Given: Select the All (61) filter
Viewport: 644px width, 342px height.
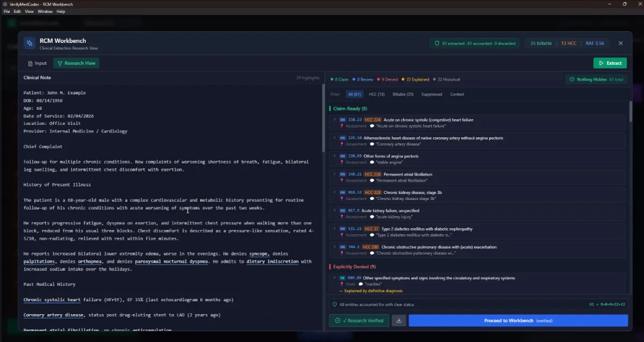Looking at the screenshot, I should click(x=354, y=94).
